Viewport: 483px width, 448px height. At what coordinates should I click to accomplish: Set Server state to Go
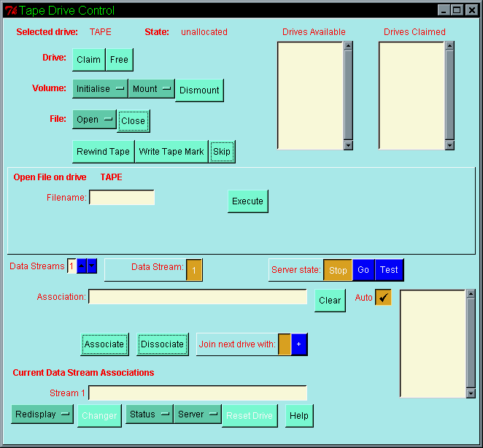pos(363,270)
